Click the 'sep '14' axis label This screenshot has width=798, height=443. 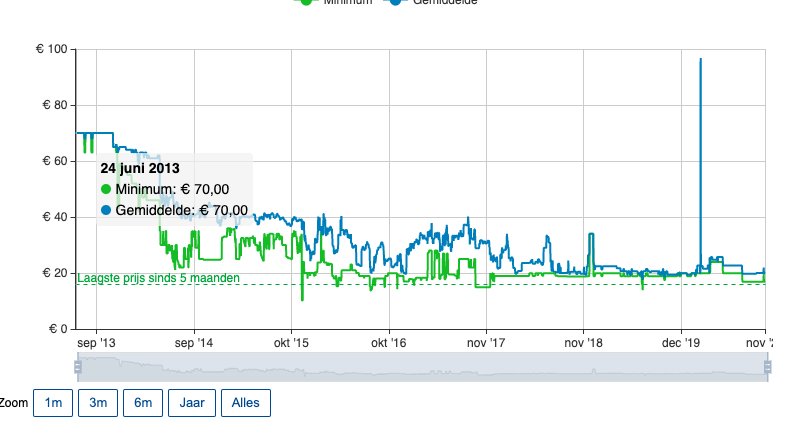(194, 343)
